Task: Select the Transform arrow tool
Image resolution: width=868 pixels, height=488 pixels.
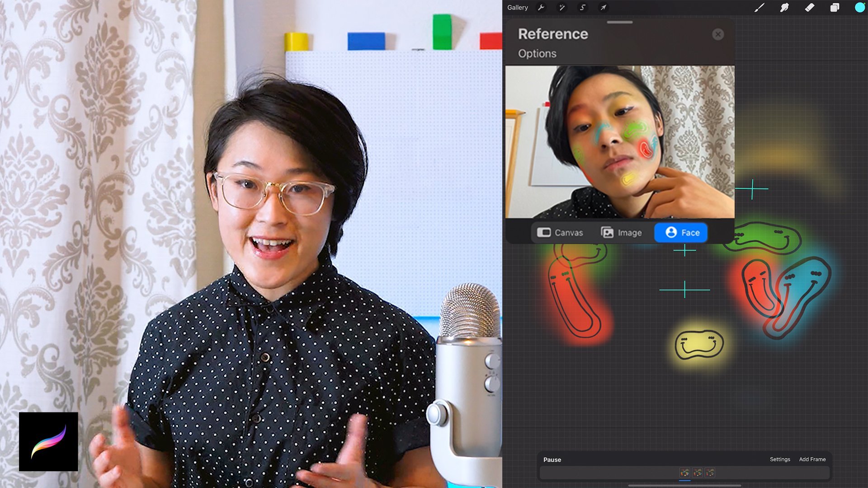Action: 603,8
